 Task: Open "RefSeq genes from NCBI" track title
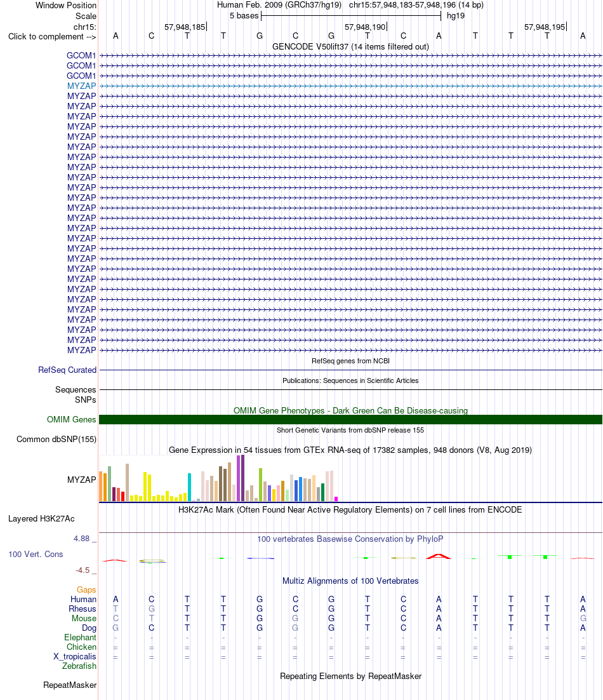350,361
